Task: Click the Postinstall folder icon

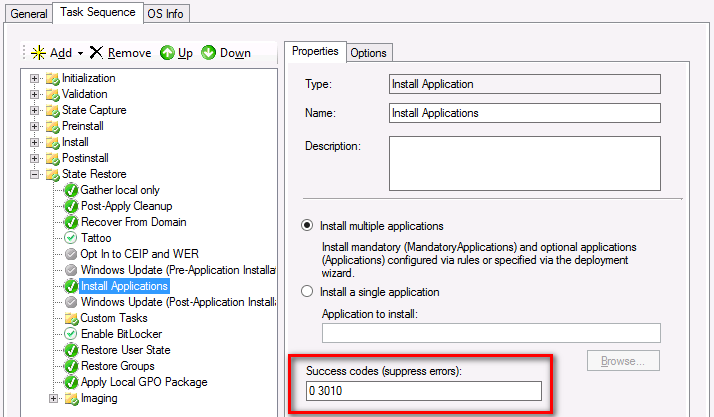Action: [x=53, y=158]
